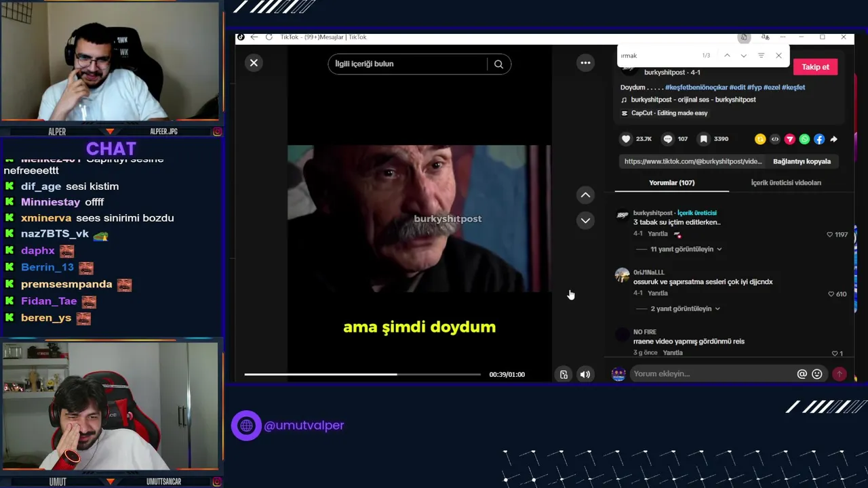Reply 'Yanıtla' to 'ossuruk ve şapırsatma' comment
Image resolution: width=868 pixels, height=488 pixels.
[658, 293]
